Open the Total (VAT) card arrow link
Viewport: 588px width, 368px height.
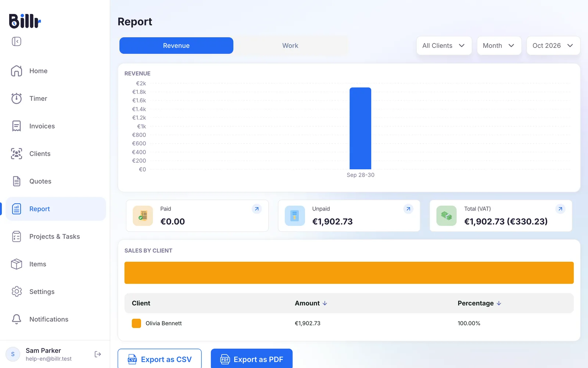click(560, 209)
